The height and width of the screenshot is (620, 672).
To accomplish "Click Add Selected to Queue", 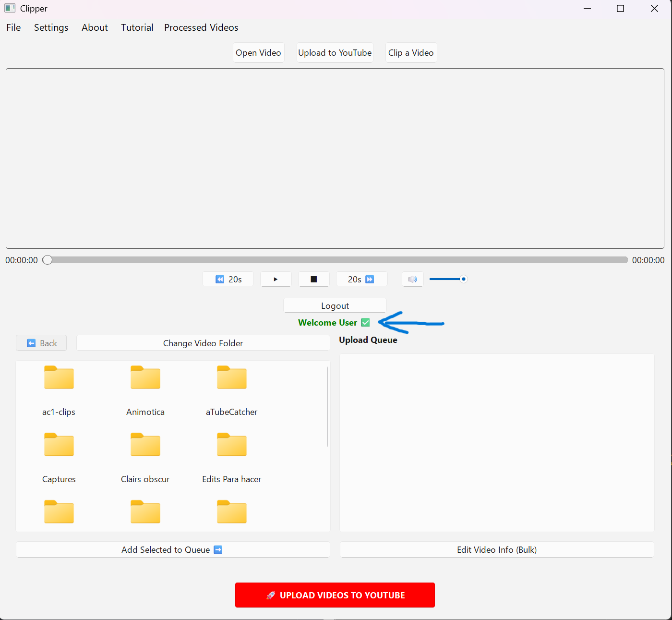I will 172,549.
